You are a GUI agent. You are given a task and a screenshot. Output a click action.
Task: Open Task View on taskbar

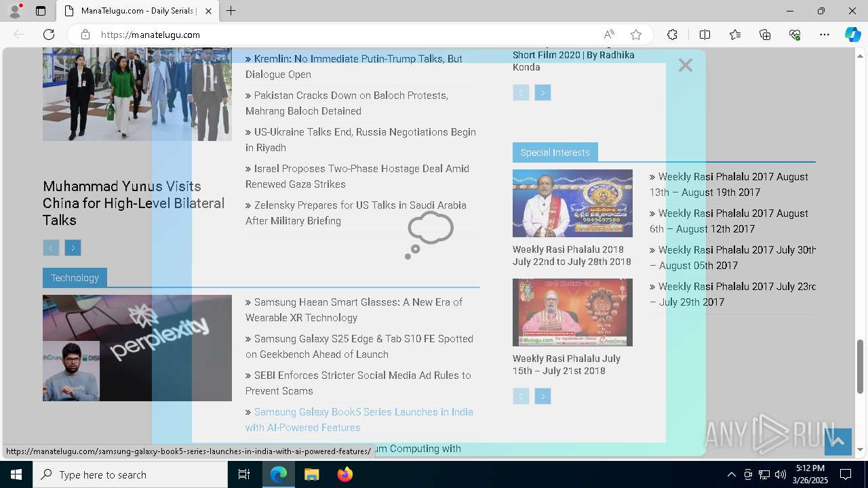(245, 474)
